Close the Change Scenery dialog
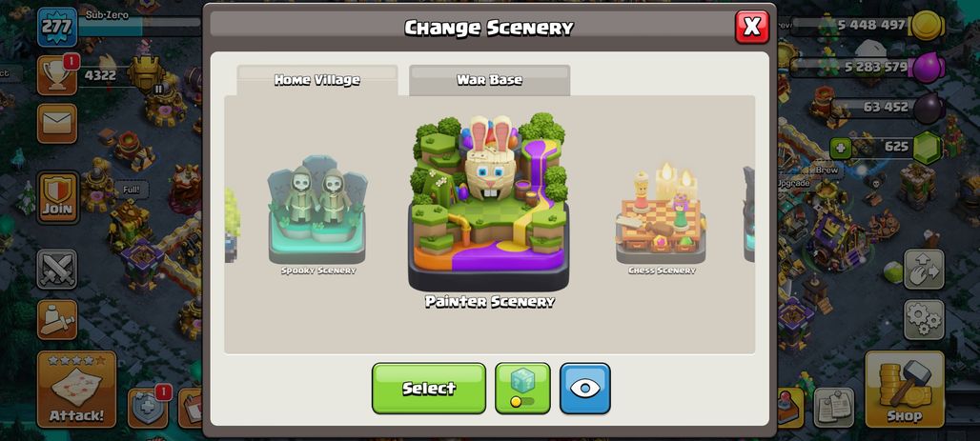Screen dimensions: 980x441 click(x=752, y=27)
